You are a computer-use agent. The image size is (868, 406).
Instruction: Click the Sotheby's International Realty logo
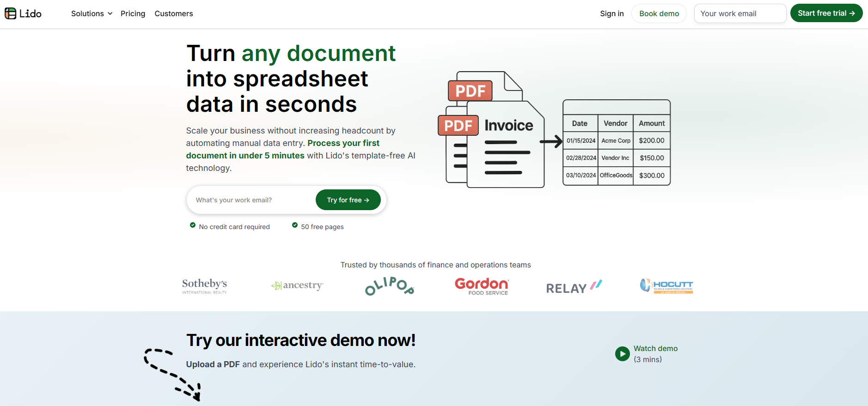tap(204, 286)
